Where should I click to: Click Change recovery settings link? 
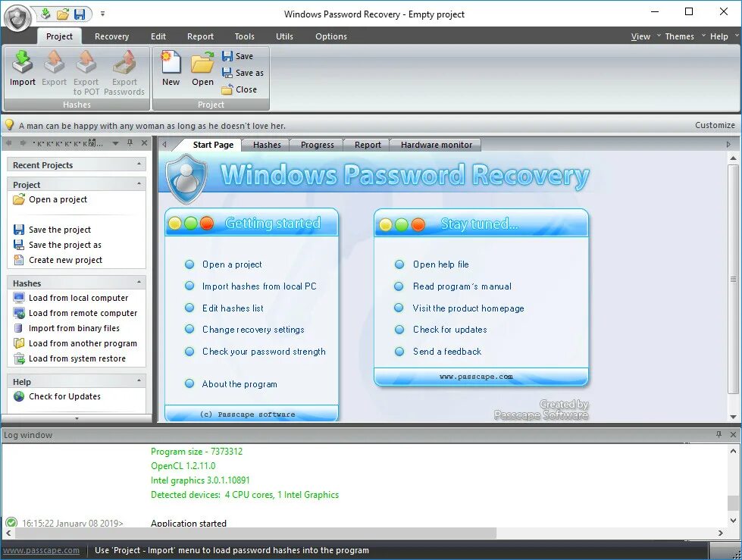(253, 330)
